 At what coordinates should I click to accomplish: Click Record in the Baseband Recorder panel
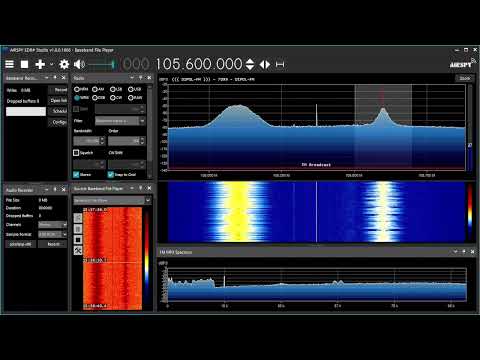(58, 90)
